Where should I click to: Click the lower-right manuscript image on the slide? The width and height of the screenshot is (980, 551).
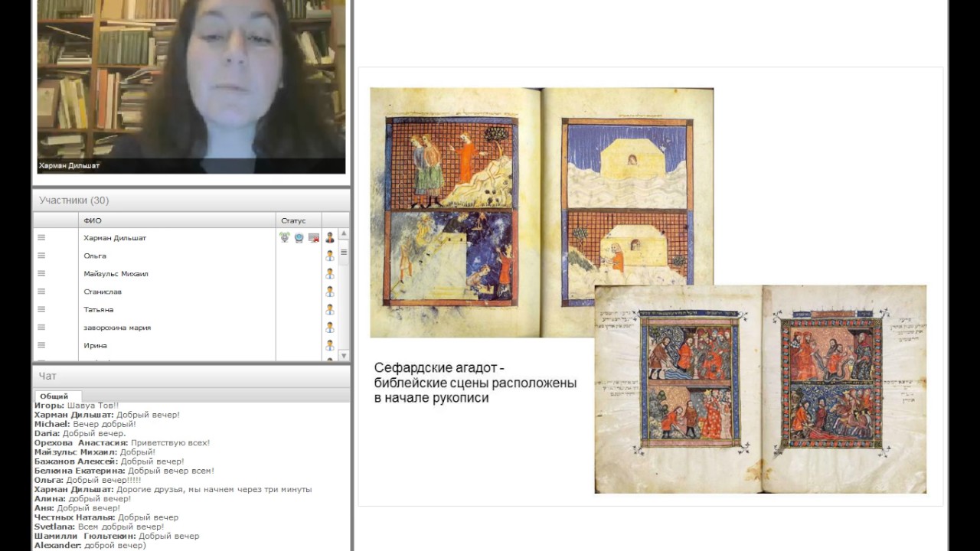coord(760,389)
